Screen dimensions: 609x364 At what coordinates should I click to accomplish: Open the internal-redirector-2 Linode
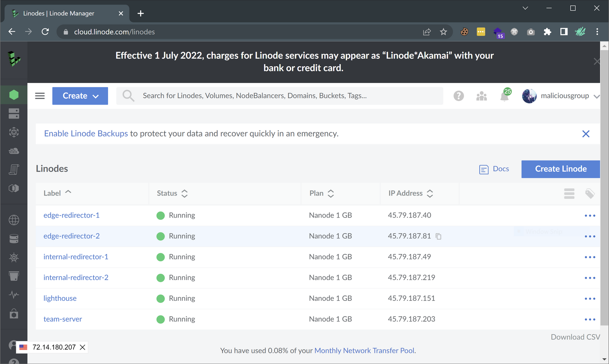tap(76, 278)
